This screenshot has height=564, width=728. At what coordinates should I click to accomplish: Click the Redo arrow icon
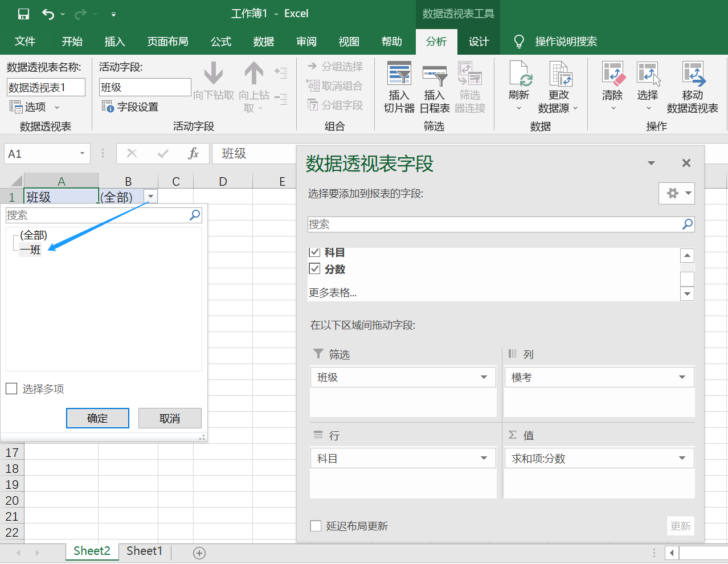click(x=81, y=14)
